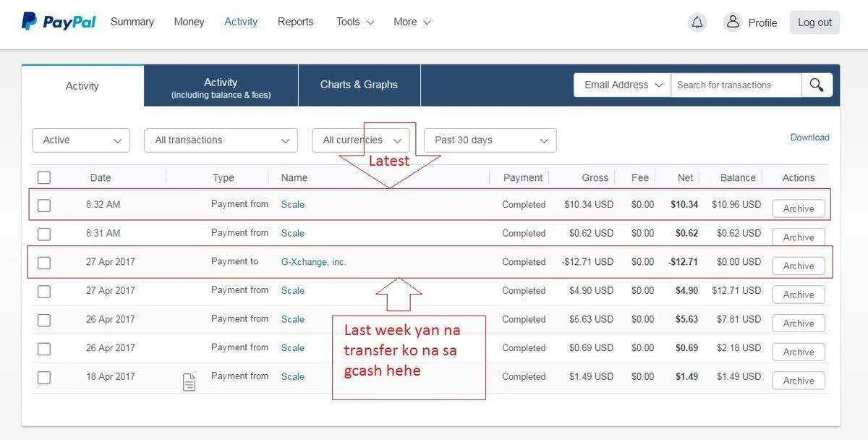Archive the $1.49 transaction
This screenshot has width=868, height=440.
[799, 381]
